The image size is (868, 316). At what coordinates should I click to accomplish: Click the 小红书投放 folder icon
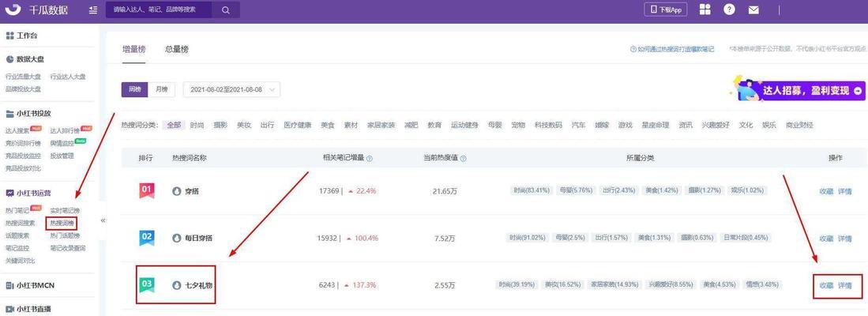9,114
